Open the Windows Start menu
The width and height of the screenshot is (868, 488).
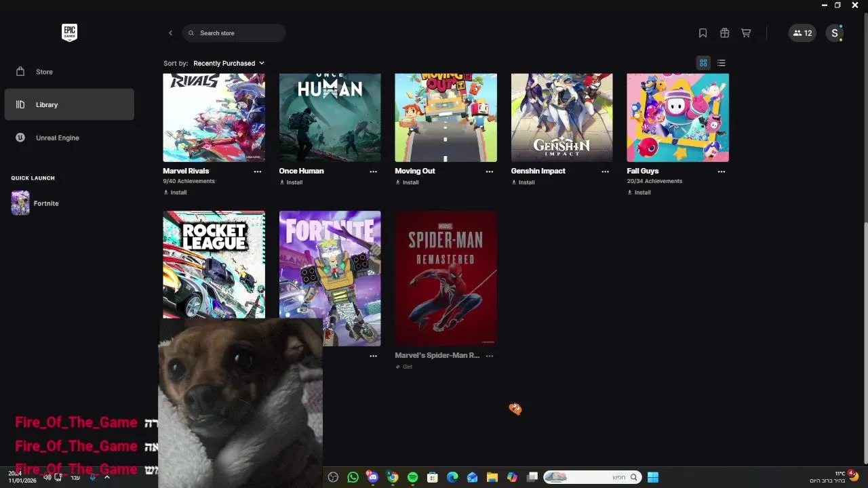coord(653,477)
